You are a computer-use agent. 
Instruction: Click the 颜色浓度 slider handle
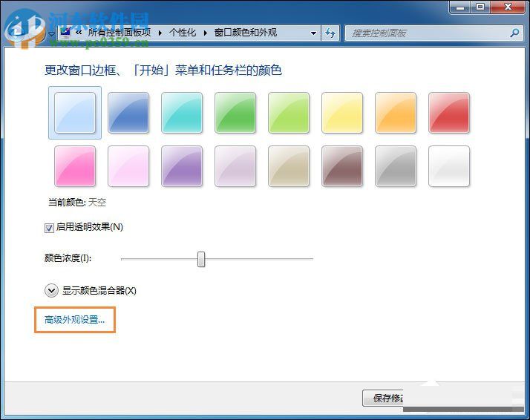click(x=201, y=259)
